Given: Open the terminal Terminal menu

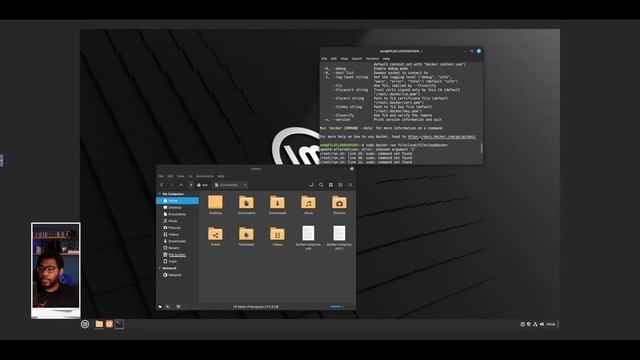Looking at the screenshot, I should point(372,59).
